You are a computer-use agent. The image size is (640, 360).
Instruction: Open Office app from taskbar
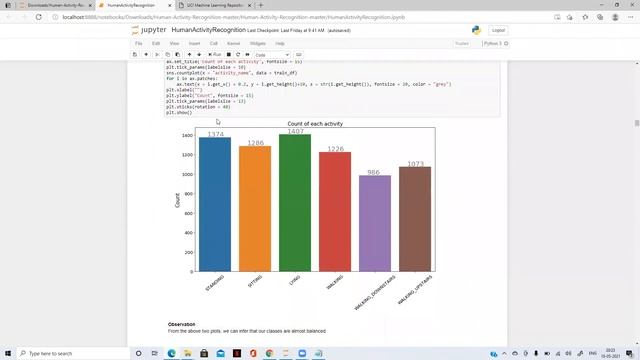pos(253,353)
